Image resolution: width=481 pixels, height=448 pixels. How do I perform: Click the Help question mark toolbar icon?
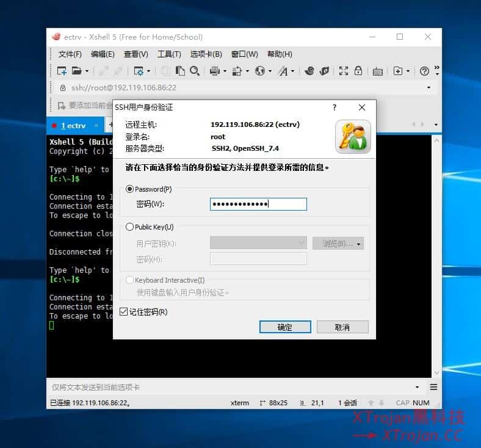click(425, 71)
